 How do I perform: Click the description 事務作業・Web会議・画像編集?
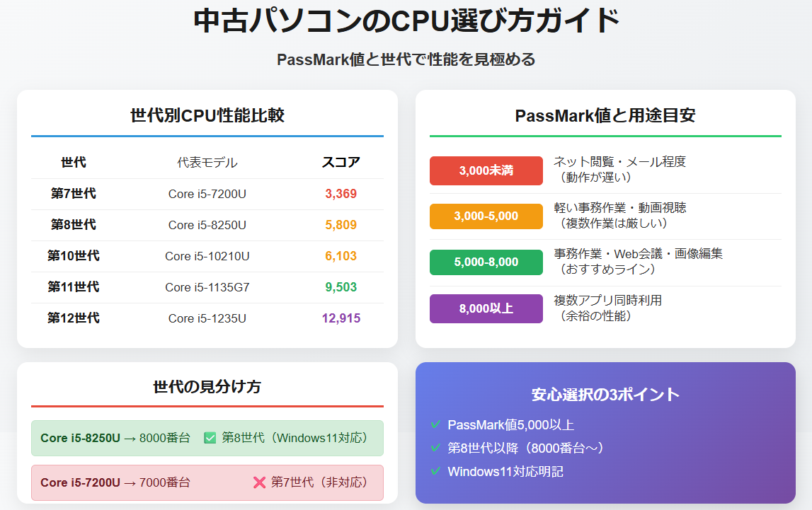pos(638,254)
